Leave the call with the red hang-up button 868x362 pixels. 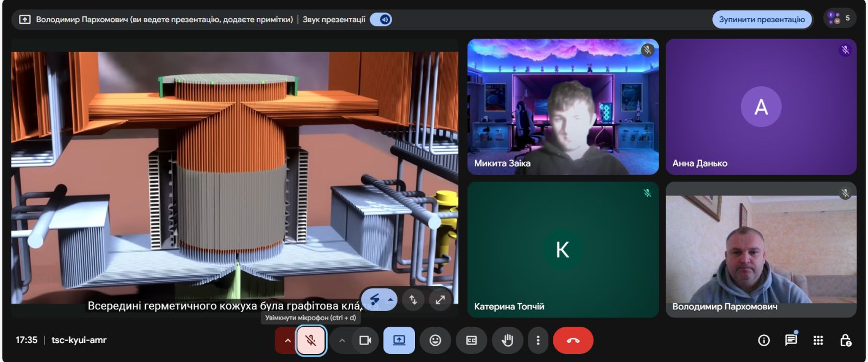[573, 340]
